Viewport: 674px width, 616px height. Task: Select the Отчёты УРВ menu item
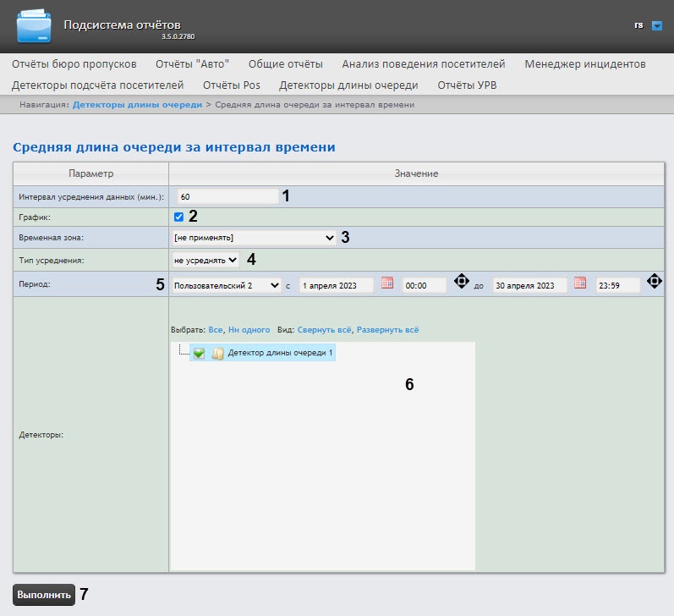pos(467,85)
